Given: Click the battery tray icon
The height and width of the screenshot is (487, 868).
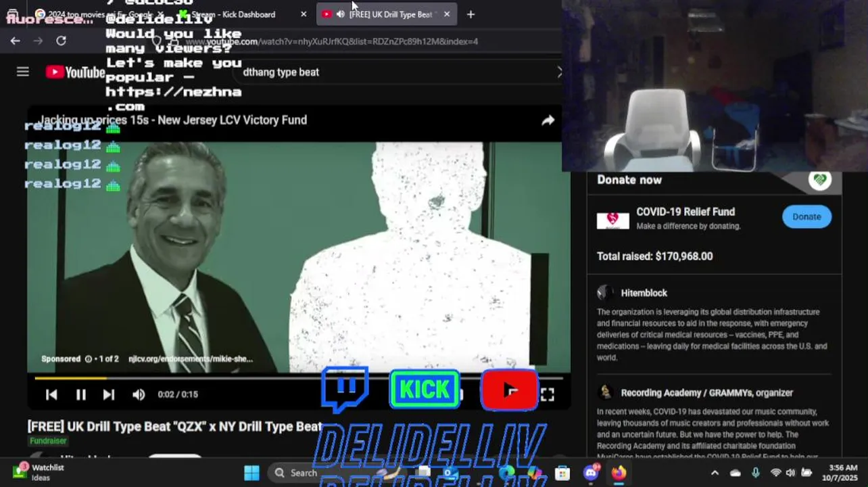Looking at the screenshot, I should point(806,473).
